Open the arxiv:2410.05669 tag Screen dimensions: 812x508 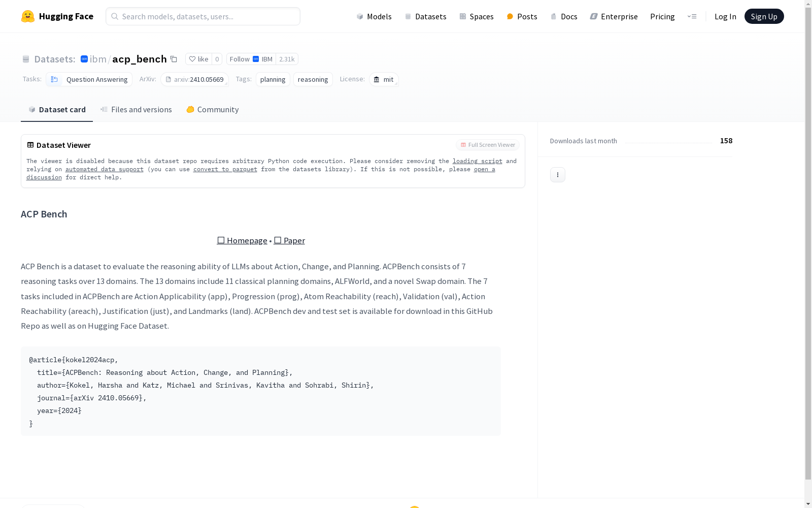(194, 79)
